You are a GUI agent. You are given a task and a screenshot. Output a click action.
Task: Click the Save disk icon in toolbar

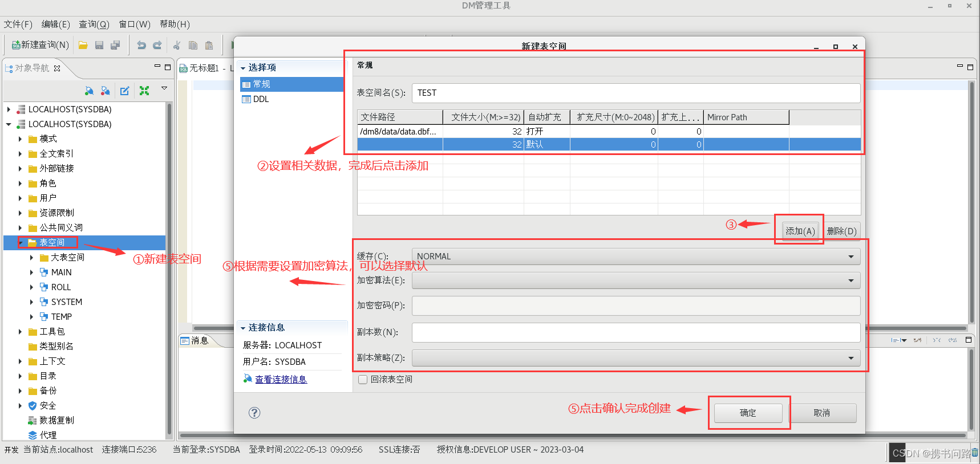point(99,45)
